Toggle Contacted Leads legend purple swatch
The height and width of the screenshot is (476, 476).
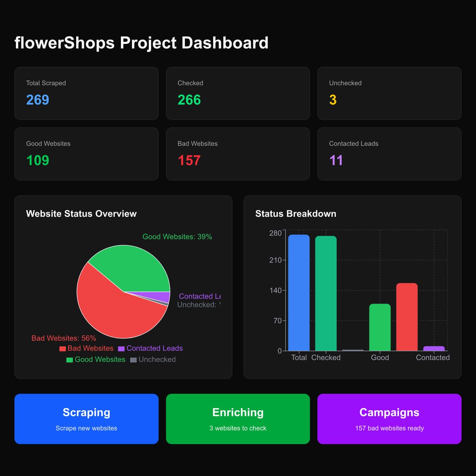pos(121,349)
